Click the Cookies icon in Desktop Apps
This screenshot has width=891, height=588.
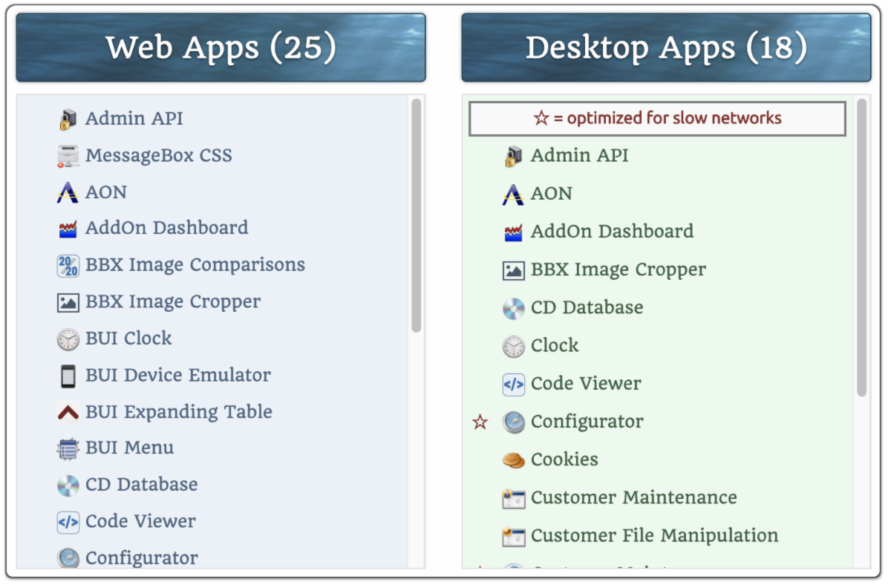click(x=514, y=460)
